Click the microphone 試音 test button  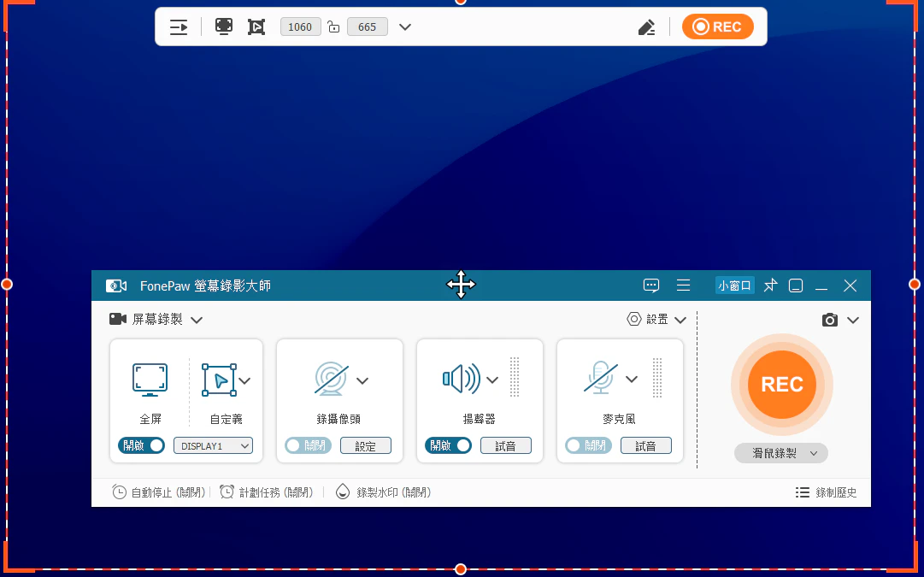646,446
